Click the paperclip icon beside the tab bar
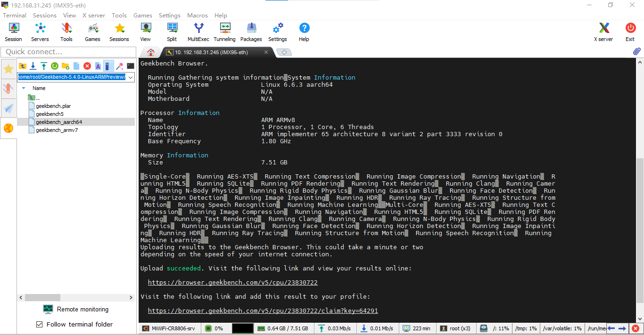The height and width of the screenshot is (335, 644). [x=636, y=51]
